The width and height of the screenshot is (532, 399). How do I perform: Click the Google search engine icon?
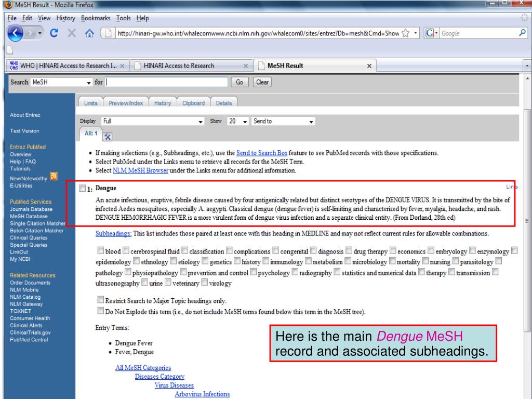[430, 33]
